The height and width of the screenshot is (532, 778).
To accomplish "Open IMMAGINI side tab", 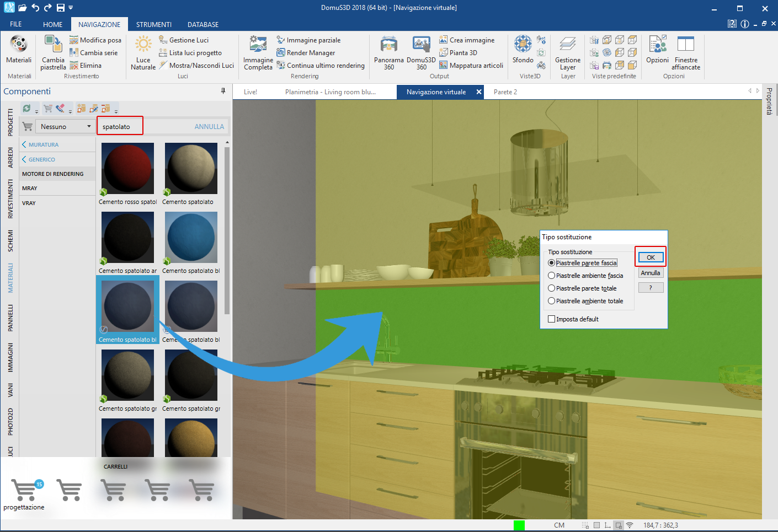I will point(10,357).
